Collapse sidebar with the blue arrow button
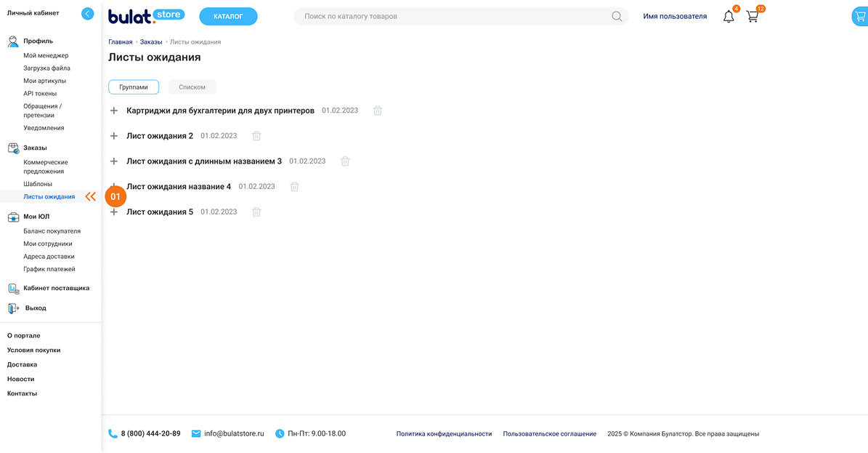 pyautogui.click(x=88, y=13)
